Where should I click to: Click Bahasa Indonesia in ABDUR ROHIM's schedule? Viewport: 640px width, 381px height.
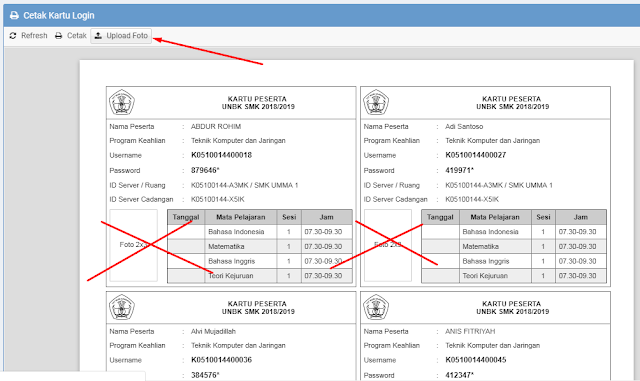pos(236,232)
